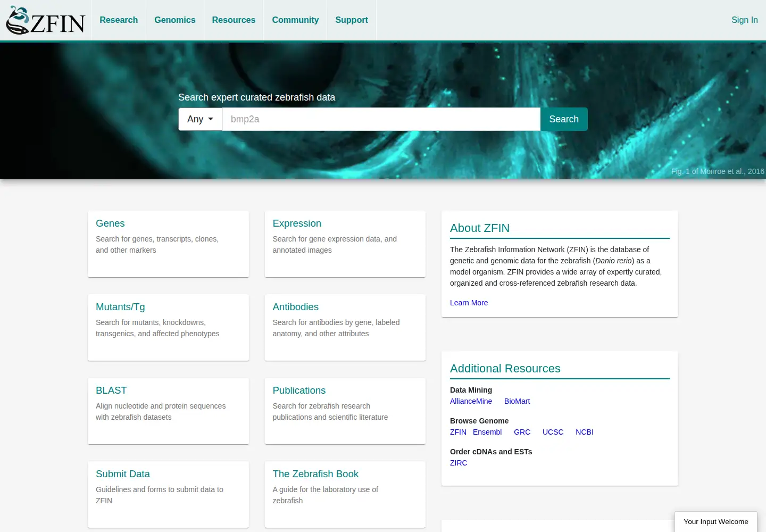Click the Order cDNAs and ESTs label
This screenshot has height=532, width=766.
(x=491, y=452)
